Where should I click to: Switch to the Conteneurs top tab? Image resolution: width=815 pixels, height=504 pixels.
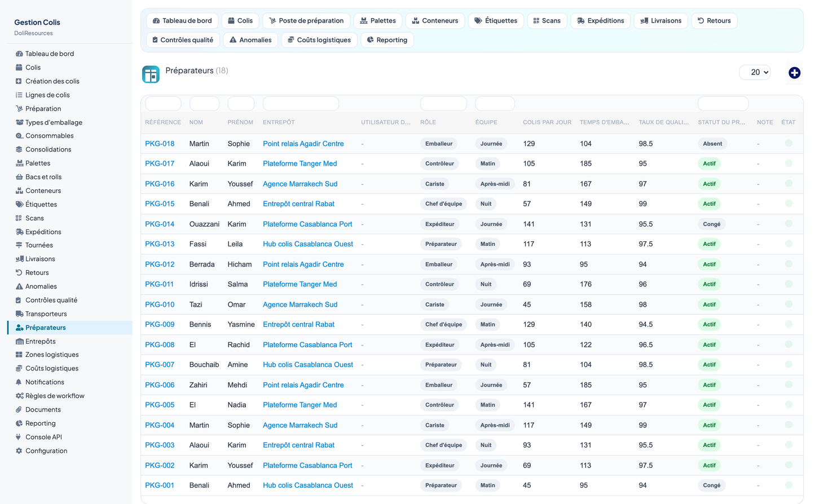point(435,21)
